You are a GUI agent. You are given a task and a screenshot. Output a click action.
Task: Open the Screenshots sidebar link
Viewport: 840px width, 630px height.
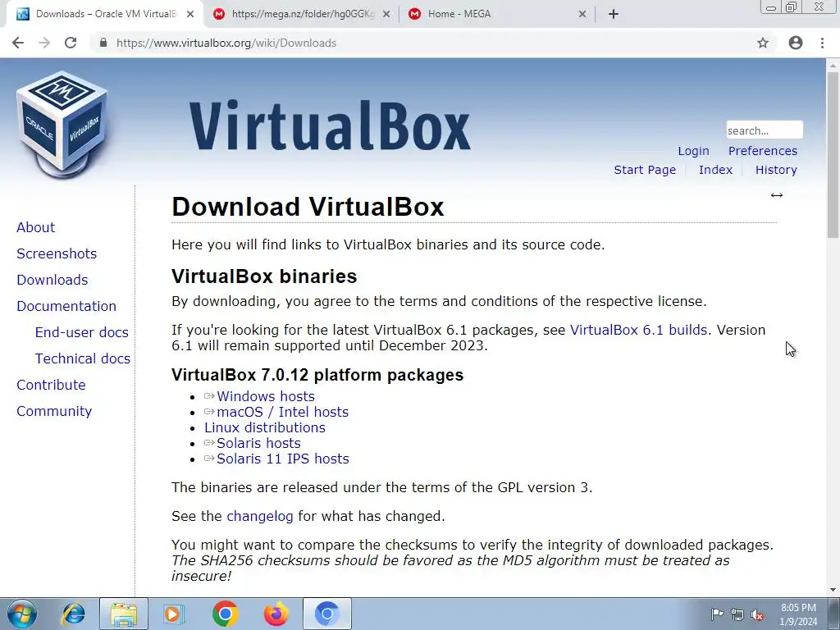tap(57, 253)
